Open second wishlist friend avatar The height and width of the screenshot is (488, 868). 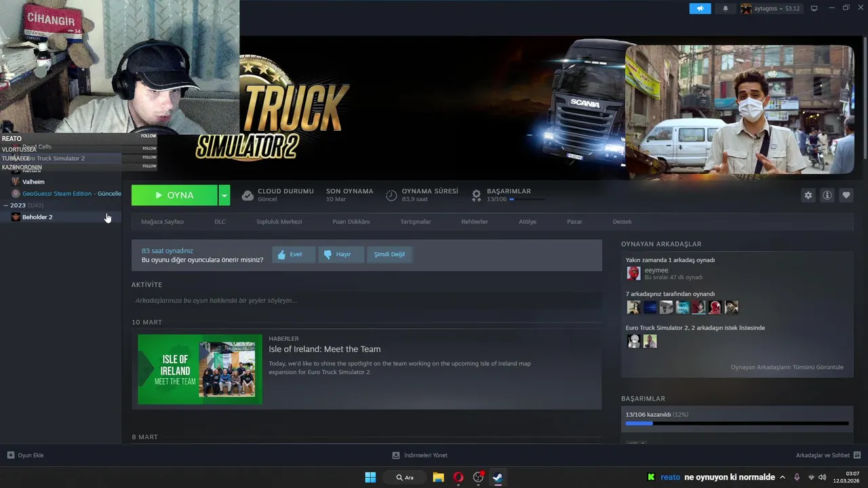[x=650, y=341]
